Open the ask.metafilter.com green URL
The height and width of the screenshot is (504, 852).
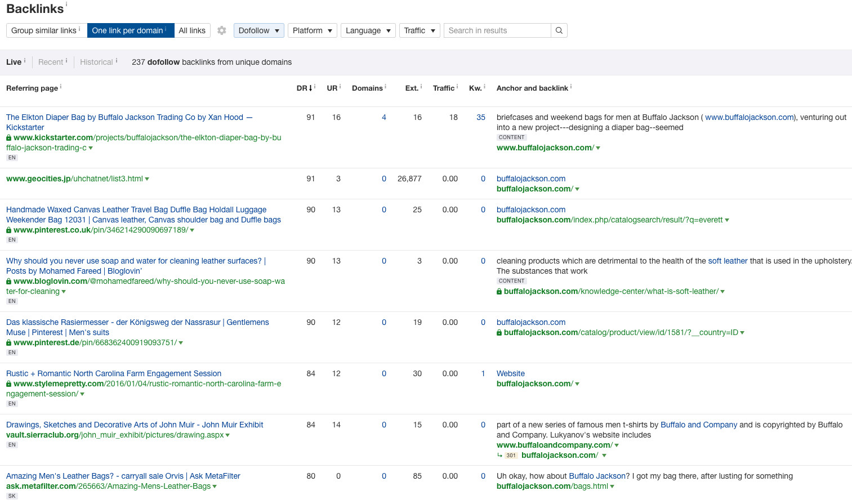[108, 486]
